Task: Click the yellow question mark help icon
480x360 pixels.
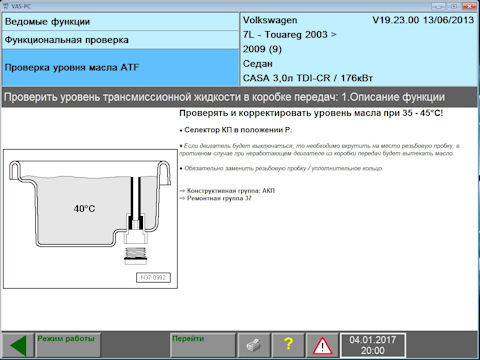Action: pyautogui.click(x=288, y=346)
